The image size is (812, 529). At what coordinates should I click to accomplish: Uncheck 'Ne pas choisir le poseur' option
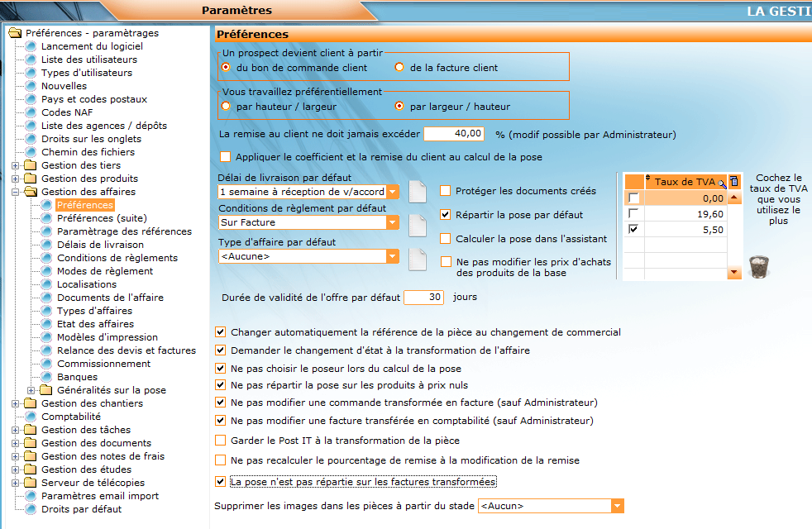pyautogui.click(x=221, y=369)
